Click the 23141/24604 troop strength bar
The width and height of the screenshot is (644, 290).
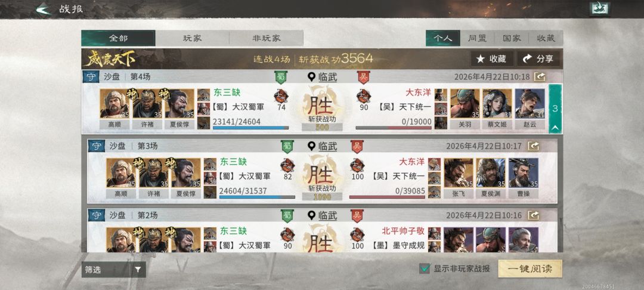click(250, 128)
